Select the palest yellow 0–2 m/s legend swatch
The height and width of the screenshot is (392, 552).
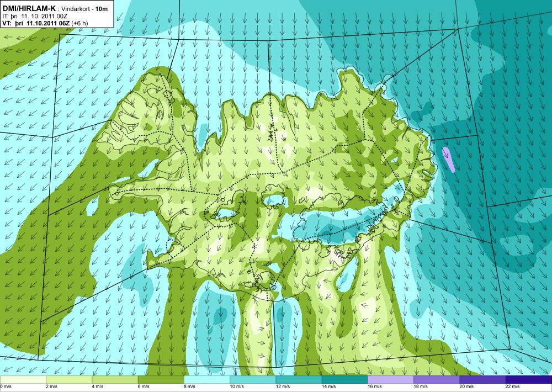tap(23, 379)
